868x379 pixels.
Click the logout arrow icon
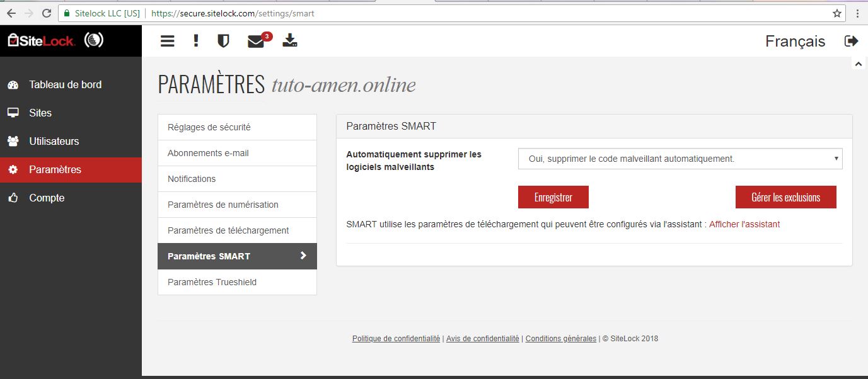pos(851,41)
